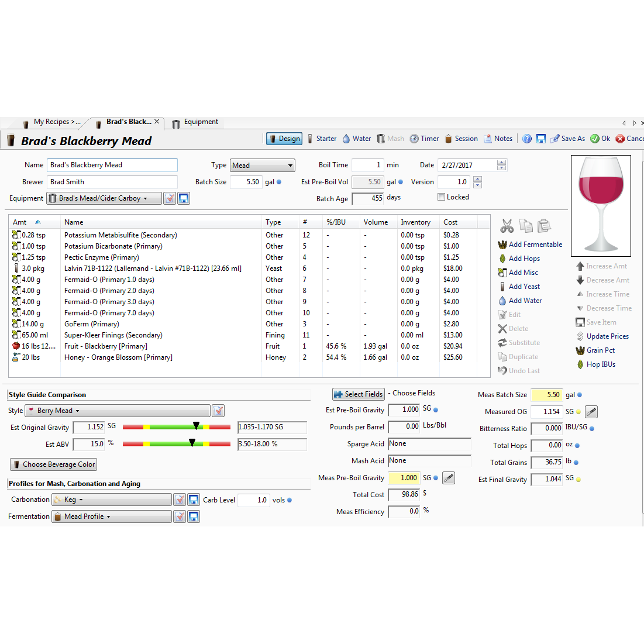Click the help question mark icon
This screenshot has height=644, width=644.
tap(527, 139)
